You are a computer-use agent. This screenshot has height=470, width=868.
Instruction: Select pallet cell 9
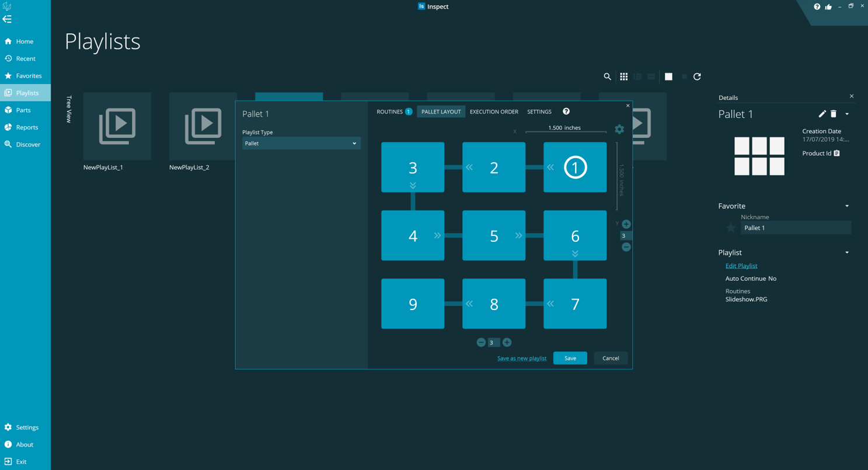413,304
